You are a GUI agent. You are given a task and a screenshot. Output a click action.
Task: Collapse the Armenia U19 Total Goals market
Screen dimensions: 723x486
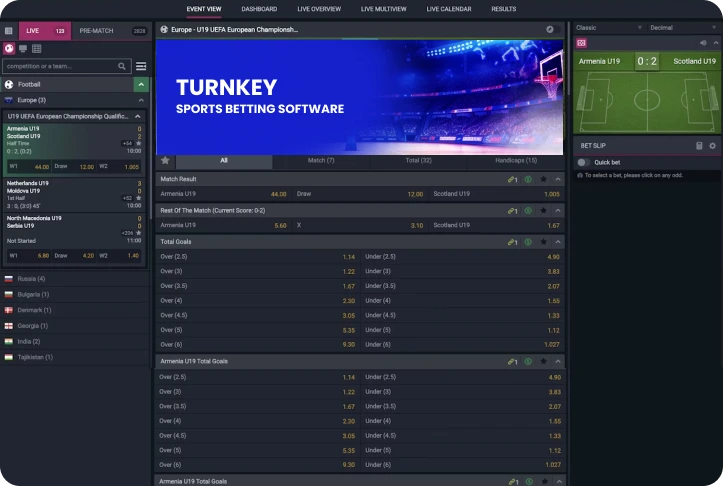click(558, 362)
